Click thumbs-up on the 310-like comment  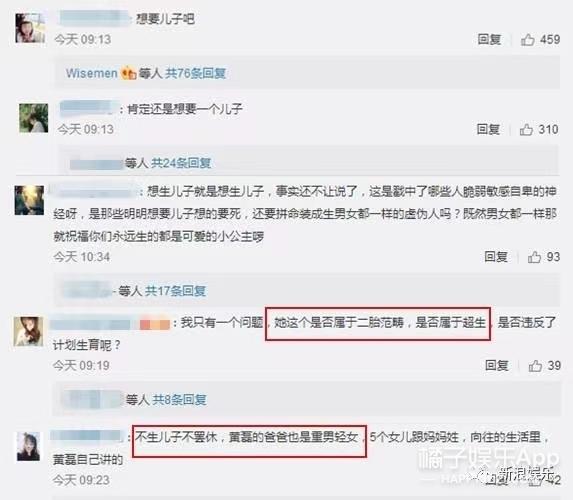click(526, 129)
